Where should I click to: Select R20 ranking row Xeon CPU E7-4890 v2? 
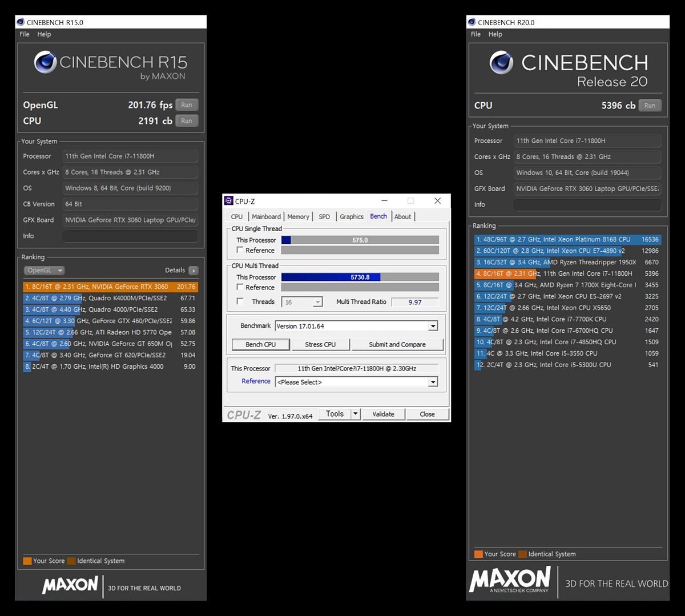[x=567, y=251]
